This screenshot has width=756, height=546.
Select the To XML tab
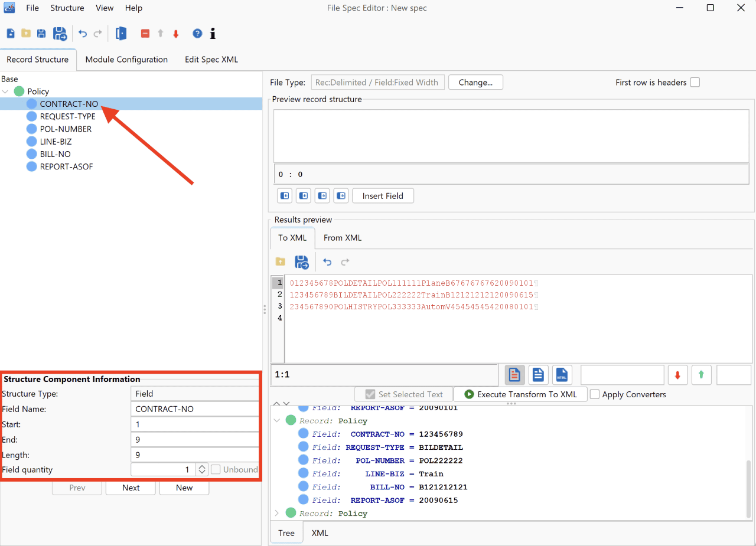[x=292, y=237]
